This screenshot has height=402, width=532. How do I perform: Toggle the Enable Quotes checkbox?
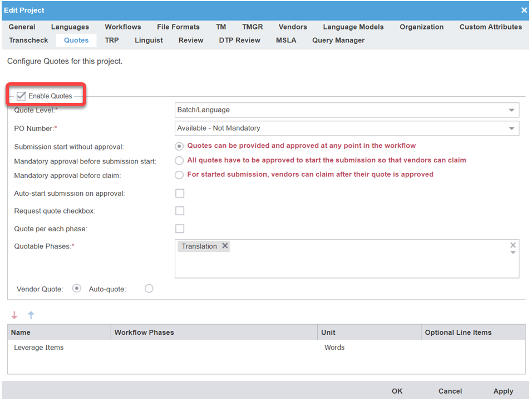[22, 96]
